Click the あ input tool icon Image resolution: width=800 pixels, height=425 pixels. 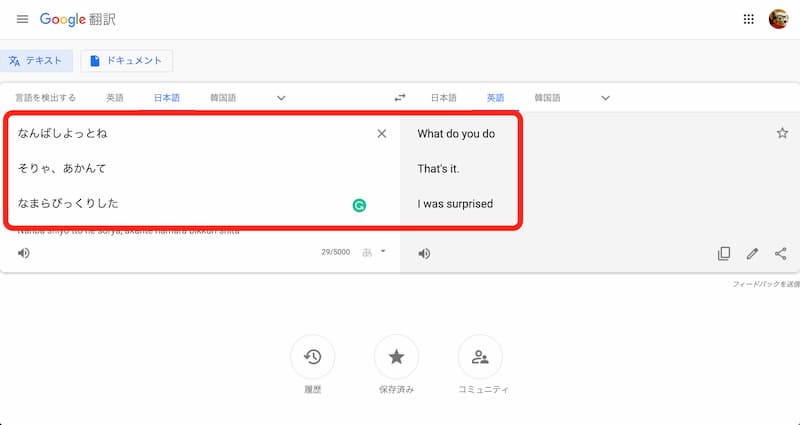tap(367, 252)
